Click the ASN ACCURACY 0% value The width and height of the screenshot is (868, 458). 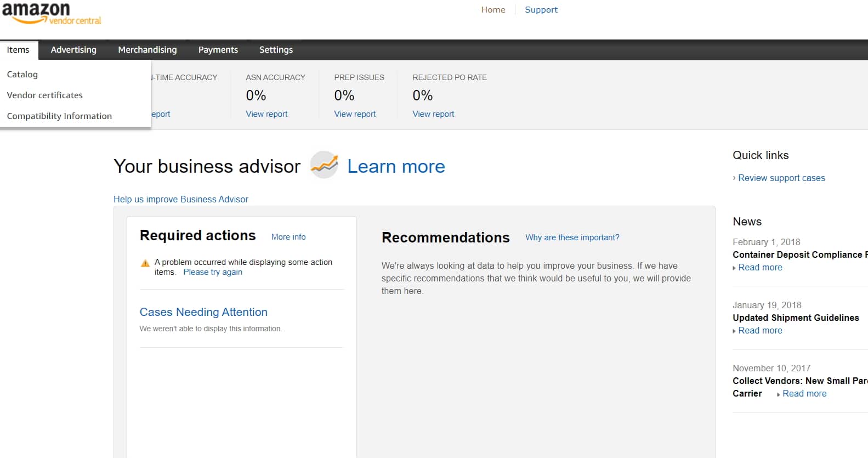pos(256,95)
